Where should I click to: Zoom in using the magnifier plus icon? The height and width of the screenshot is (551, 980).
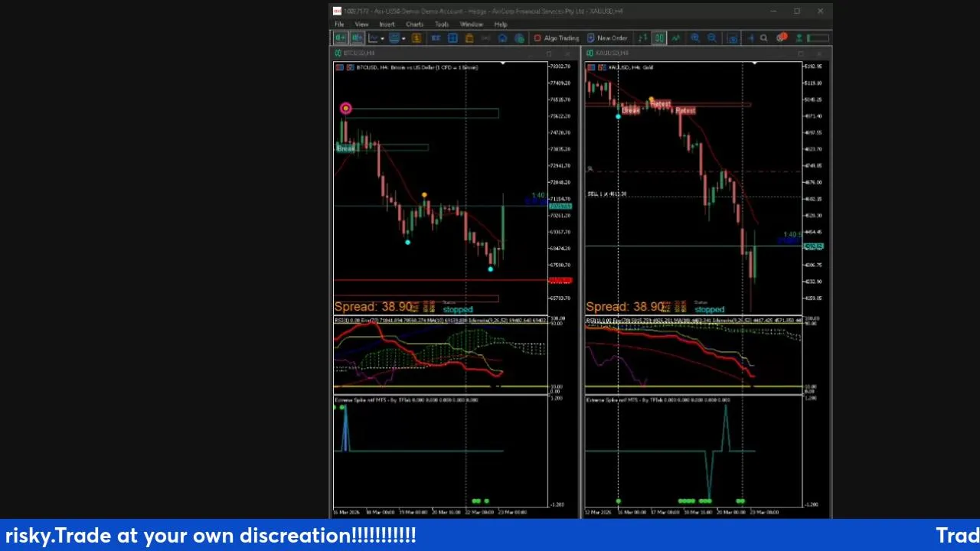click(695, 37)
